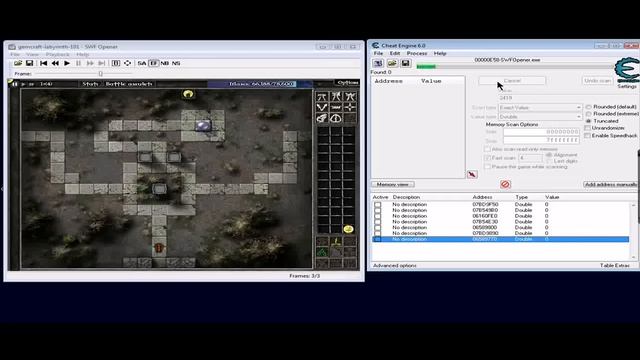The height and width of the screenshot is (360, 640).
Task: Click the Undo scan button
Action: pos(598,81)
